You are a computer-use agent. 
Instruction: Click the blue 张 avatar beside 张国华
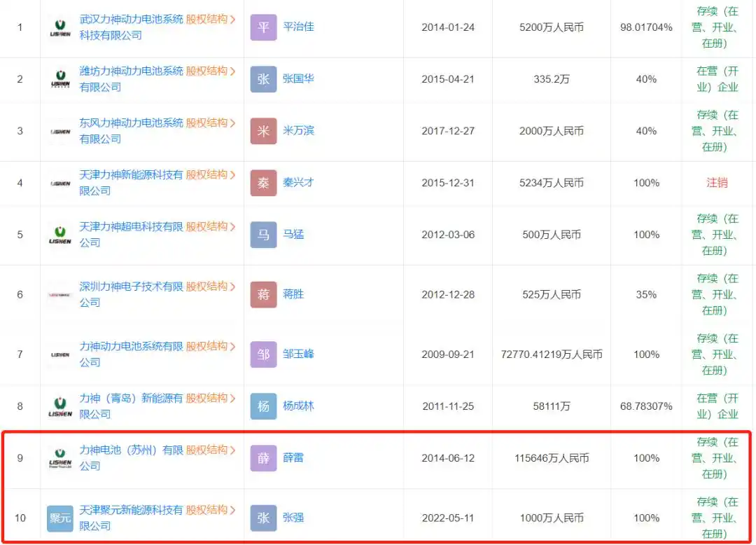point(262,79)
